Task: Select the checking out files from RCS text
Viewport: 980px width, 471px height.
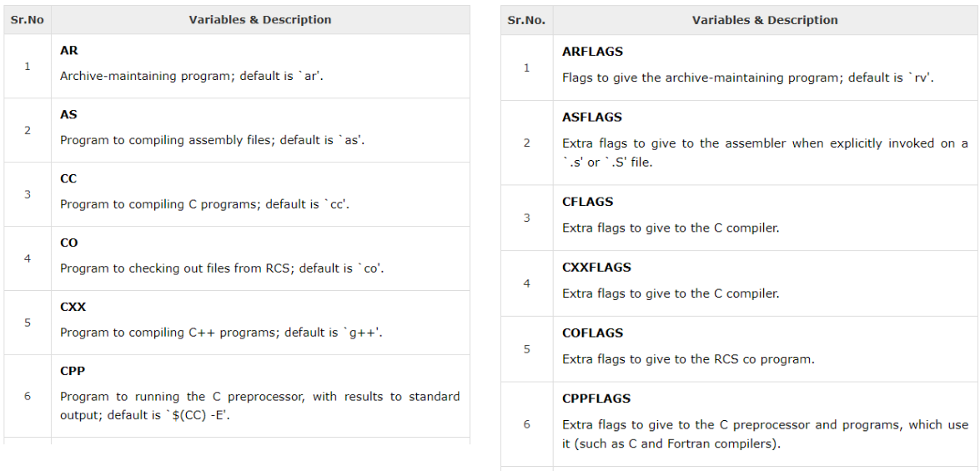Action: pos(222,268)
